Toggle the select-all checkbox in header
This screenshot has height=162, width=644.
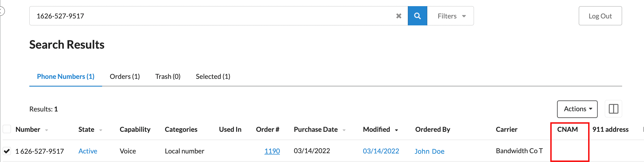point(7,129)
